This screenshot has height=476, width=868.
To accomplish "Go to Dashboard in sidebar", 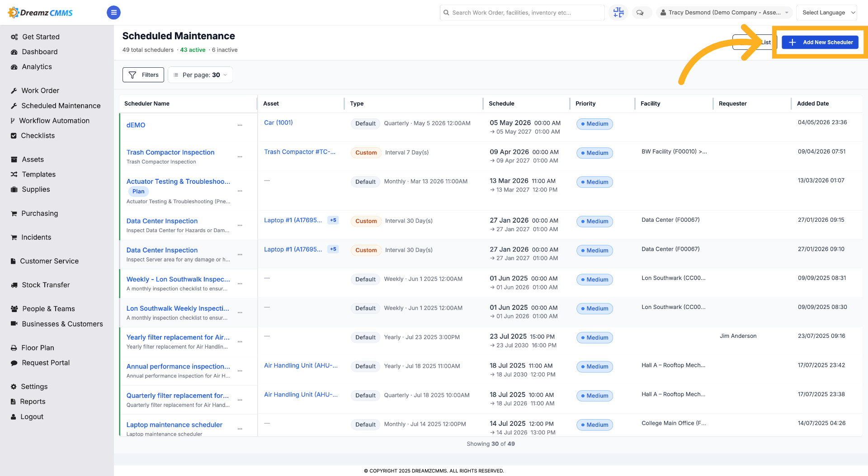I will pyautogui.click(x=40, y=51).
